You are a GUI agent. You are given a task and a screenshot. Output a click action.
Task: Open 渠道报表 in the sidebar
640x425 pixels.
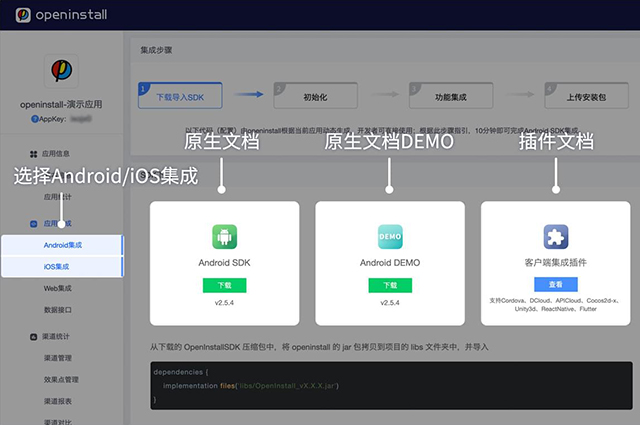[58, 401]
